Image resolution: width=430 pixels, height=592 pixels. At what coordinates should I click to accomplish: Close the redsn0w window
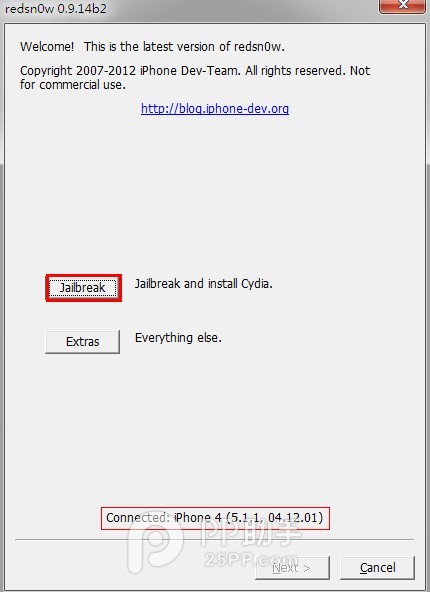pyautogui.click(x=402, y=5)
